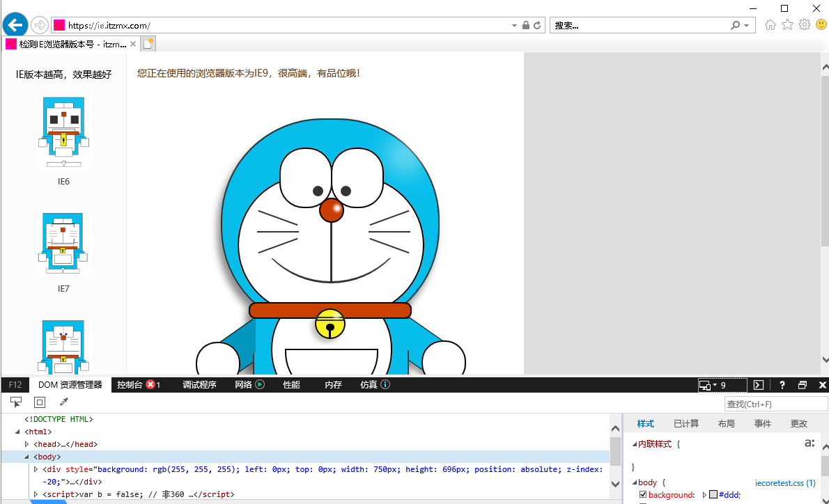829x504 pixels.
Task: Click the page scroll down arrow
Action: (825, 360)
